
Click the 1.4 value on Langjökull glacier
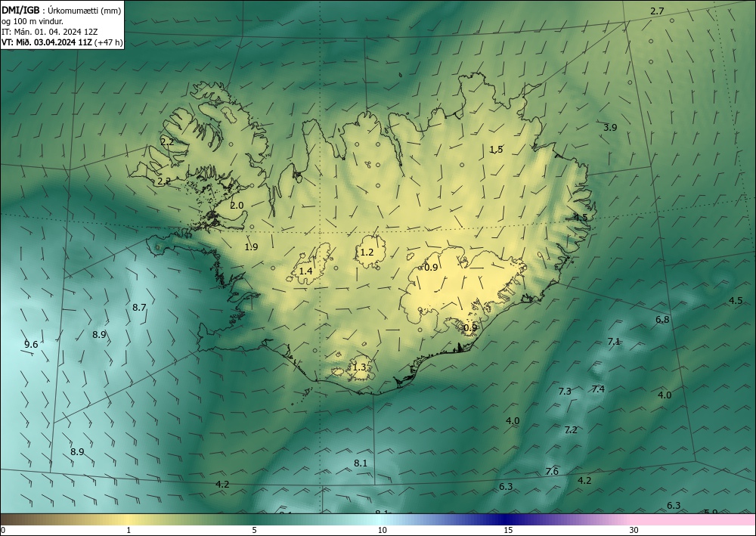pyautogui.click(x=305, y=271)
